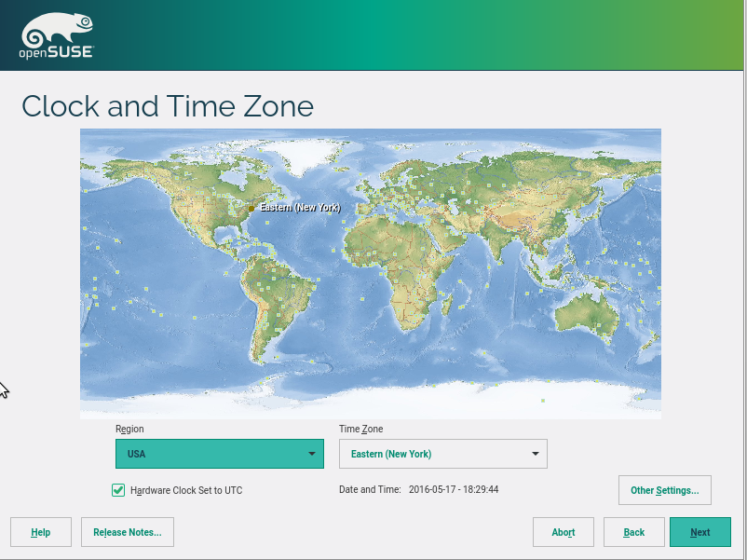Click the Time Zone field label
This screenshot has width=747, height=560.
pos(361,429)
